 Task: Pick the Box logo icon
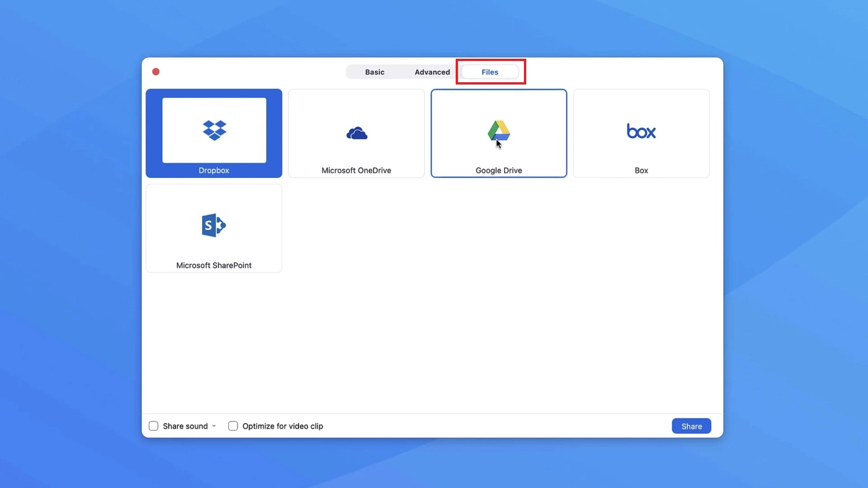click(641, 131)
